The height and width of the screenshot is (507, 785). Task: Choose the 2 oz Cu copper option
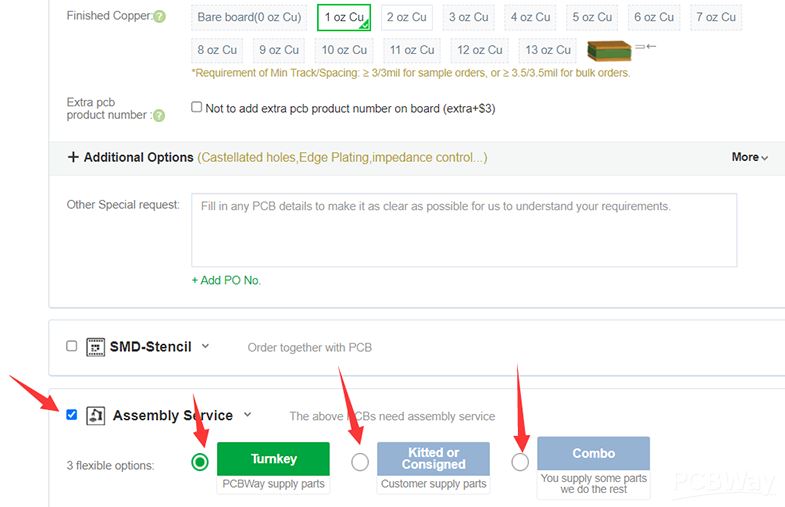406,17
